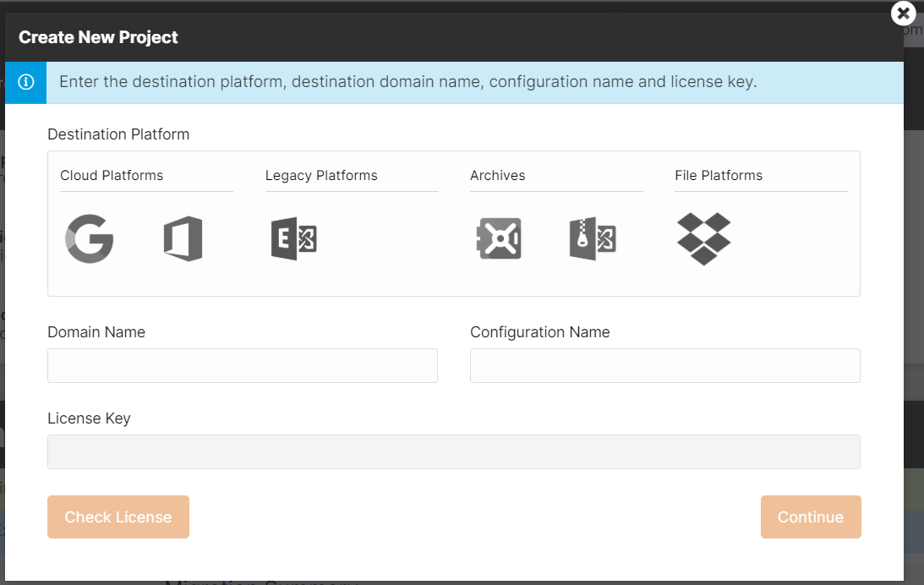Select the vault archive platform icon
The width and height of the screenshot is (924, 585).
coord(499,238)
